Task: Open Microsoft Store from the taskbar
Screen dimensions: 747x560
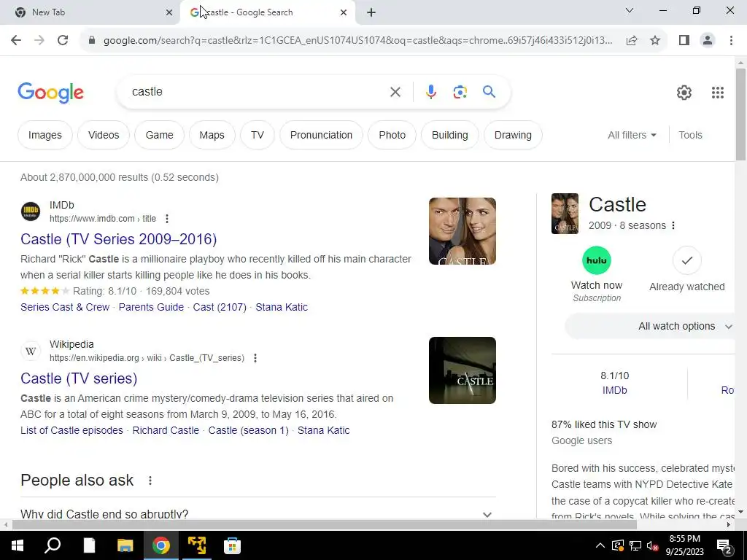Action: pos(232,545)
